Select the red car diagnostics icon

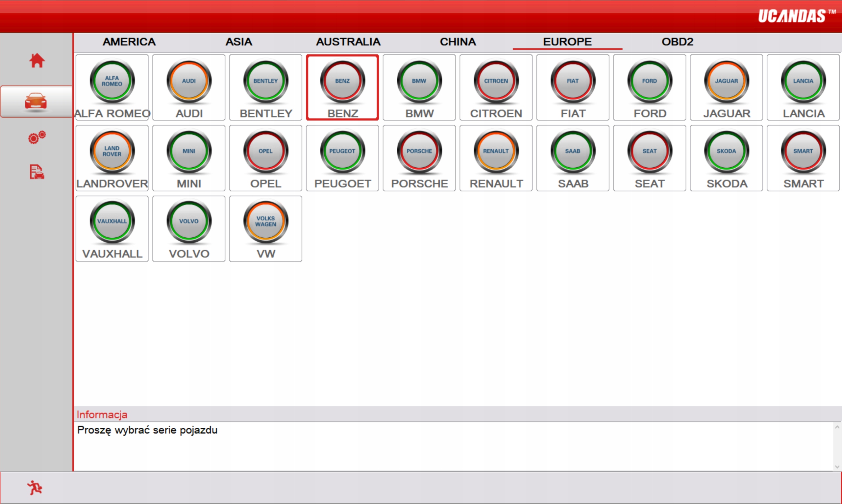click(36, 101)
